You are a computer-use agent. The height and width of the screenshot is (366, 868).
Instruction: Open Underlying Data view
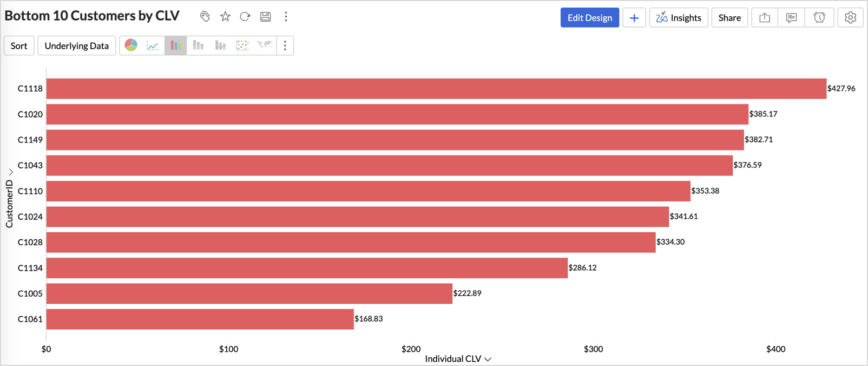(76, 45)
